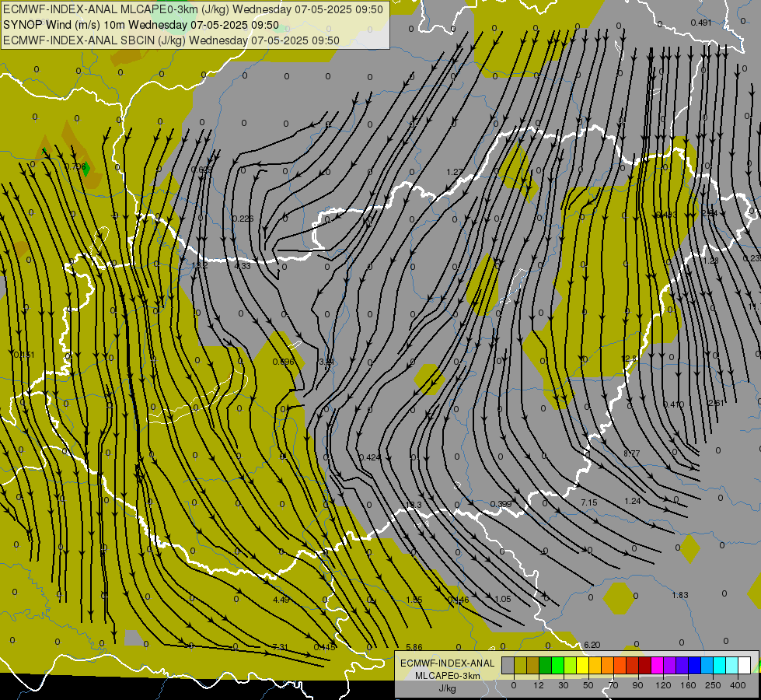Screen dimensions: 761x700
Task: Click the map value 2.61
Action: [716, 403]
